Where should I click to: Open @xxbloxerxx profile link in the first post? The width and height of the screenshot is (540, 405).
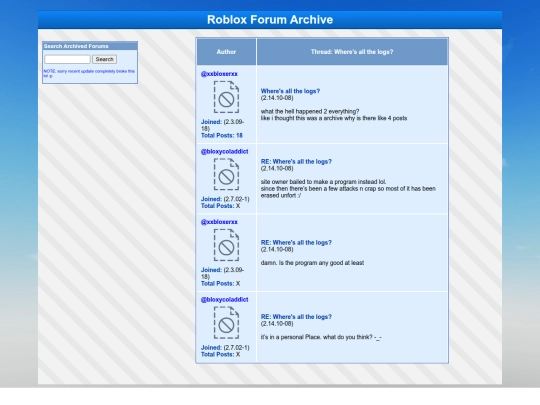click(219, 74)
